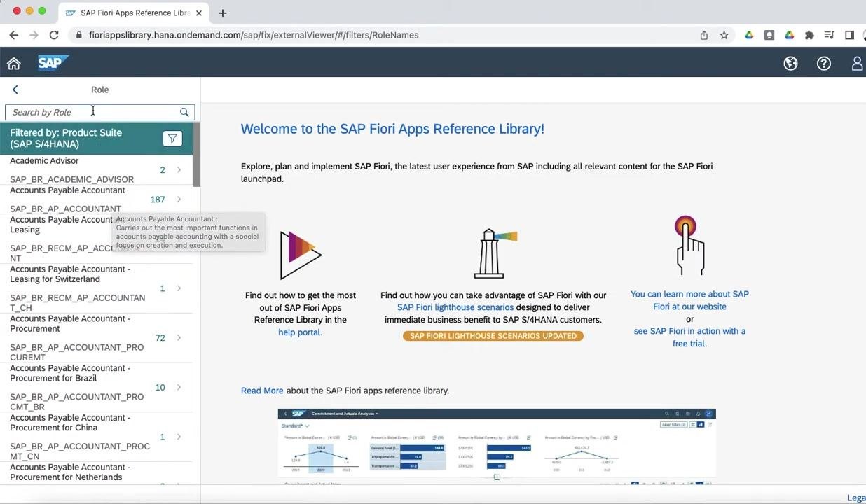The image size is (866, 504).
Task: Close the SAP Fiori Apps Reference tab
Action: [199, 13]
